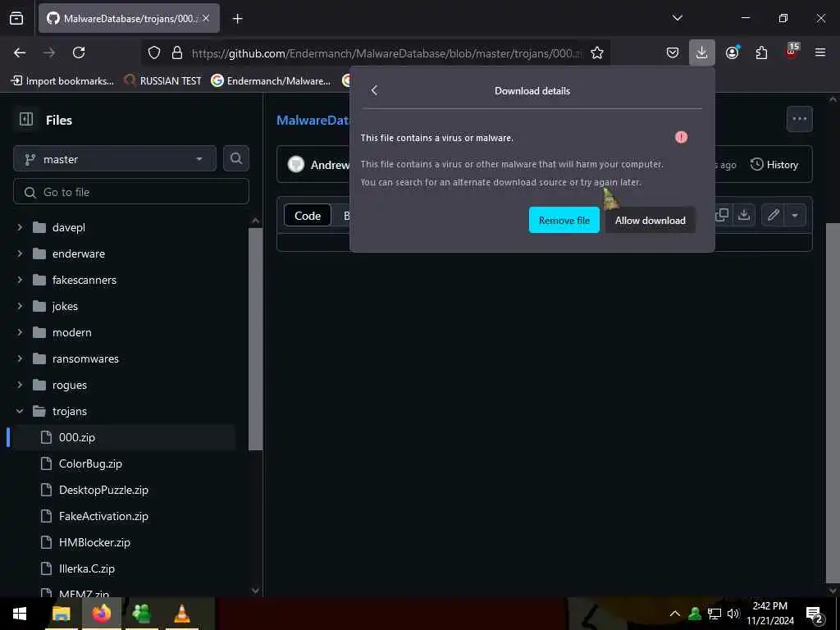Click the site security padlock icon
Viewport: 840px width, 630px height.
[x=177, y=52]
